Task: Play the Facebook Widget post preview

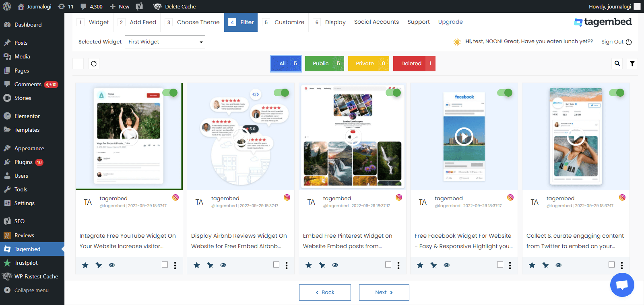Action: 464,137
